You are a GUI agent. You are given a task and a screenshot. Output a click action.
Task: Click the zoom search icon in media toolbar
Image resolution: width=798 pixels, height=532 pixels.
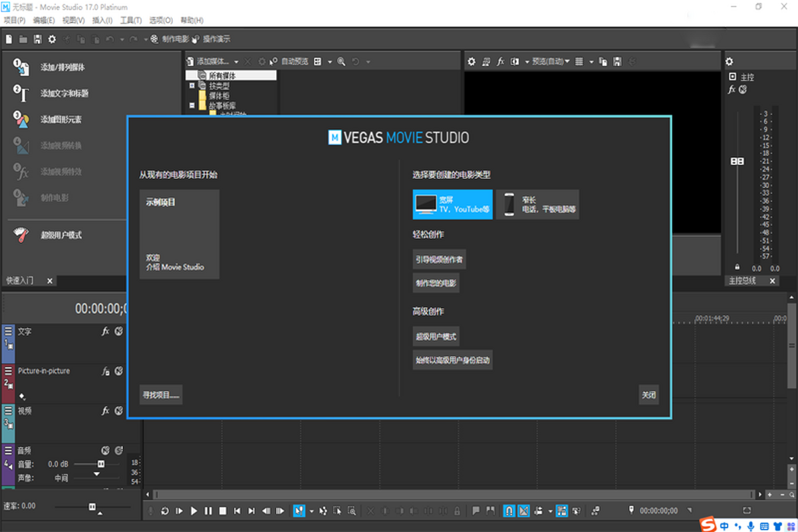(341, 61)
